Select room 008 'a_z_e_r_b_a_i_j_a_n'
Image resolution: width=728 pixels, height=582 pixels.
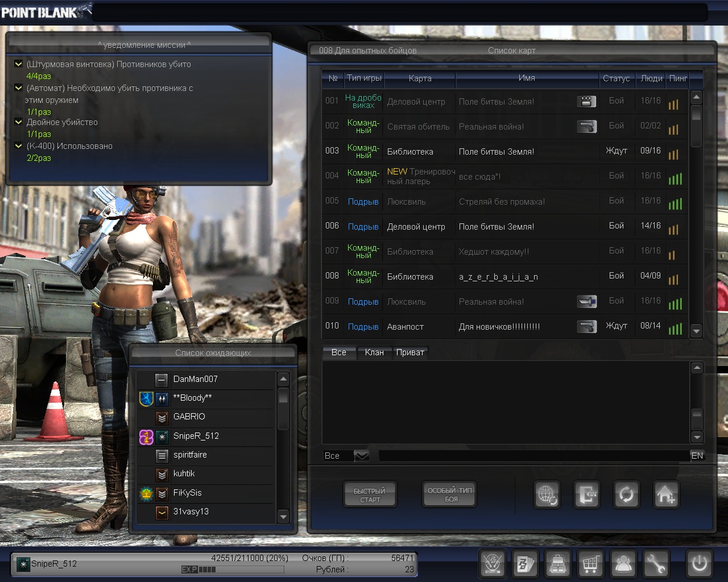point(504,276)
